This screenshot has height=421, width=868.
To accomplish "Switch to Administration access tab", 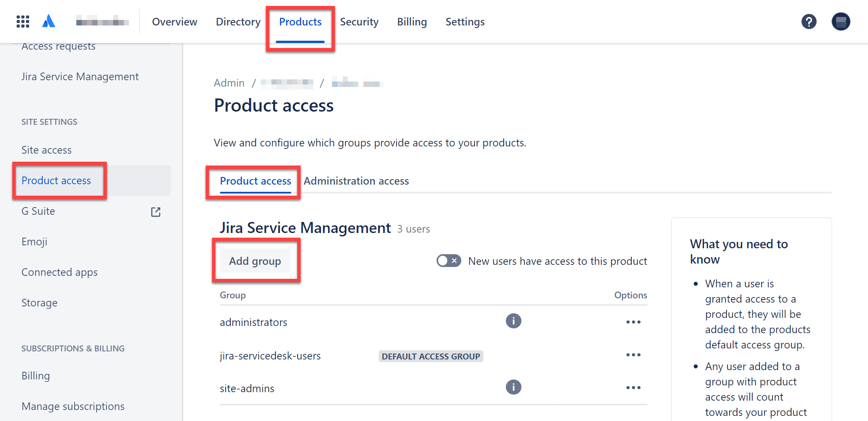I will [356, 181].
